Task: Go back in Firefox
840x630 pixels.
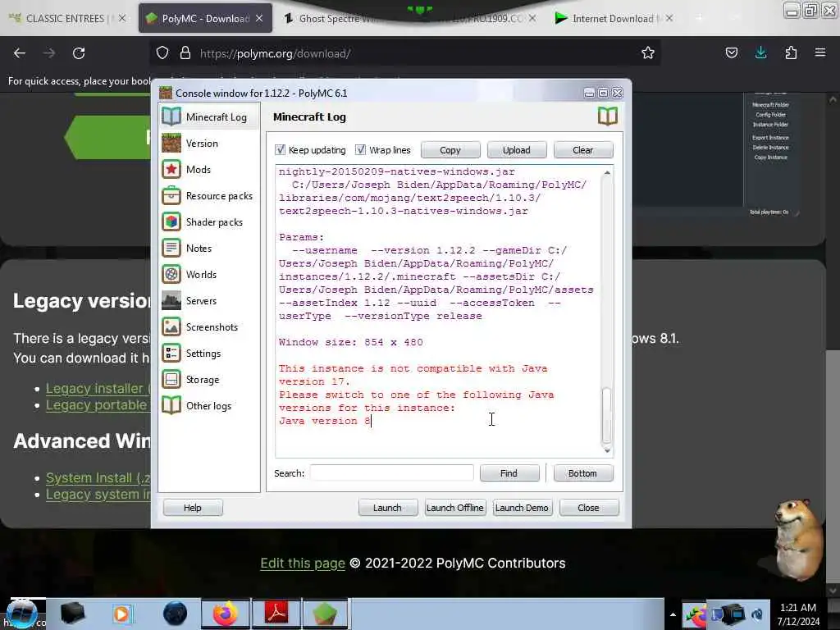Action: point(20,53)
